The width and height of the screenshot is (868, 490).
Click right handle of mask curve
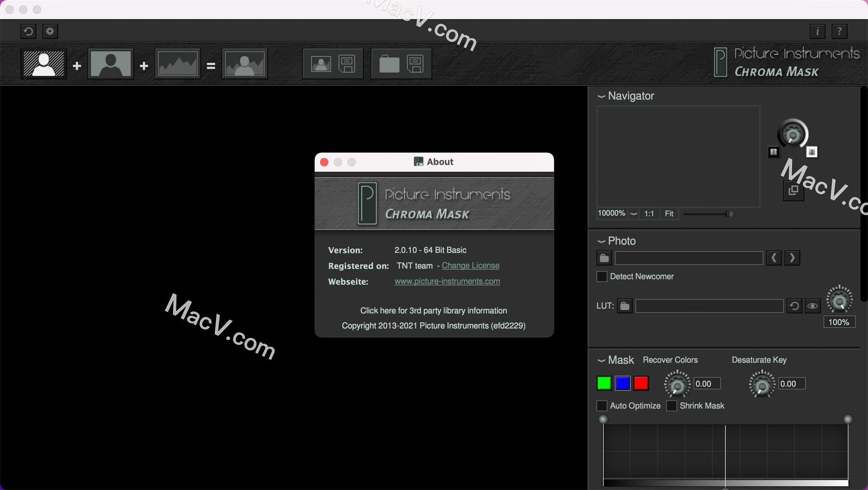click(x=848, y=419)
